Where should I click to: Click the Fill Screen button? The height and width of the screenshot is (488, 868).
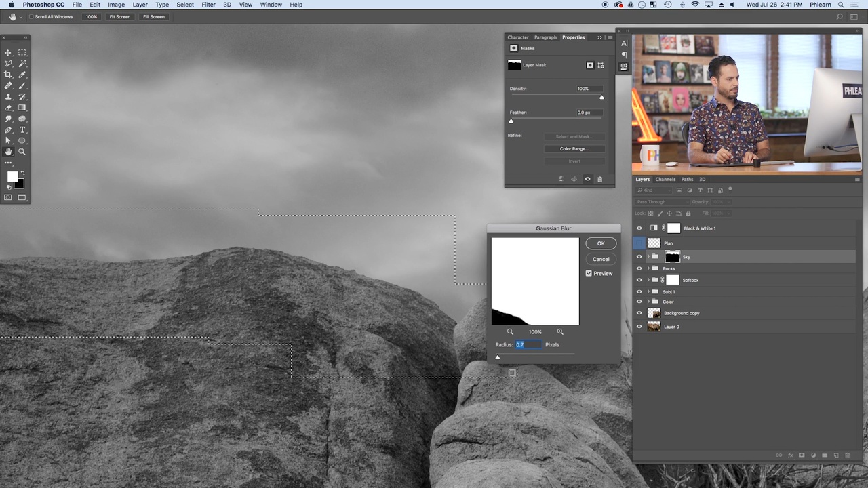(x=154, y=16)
